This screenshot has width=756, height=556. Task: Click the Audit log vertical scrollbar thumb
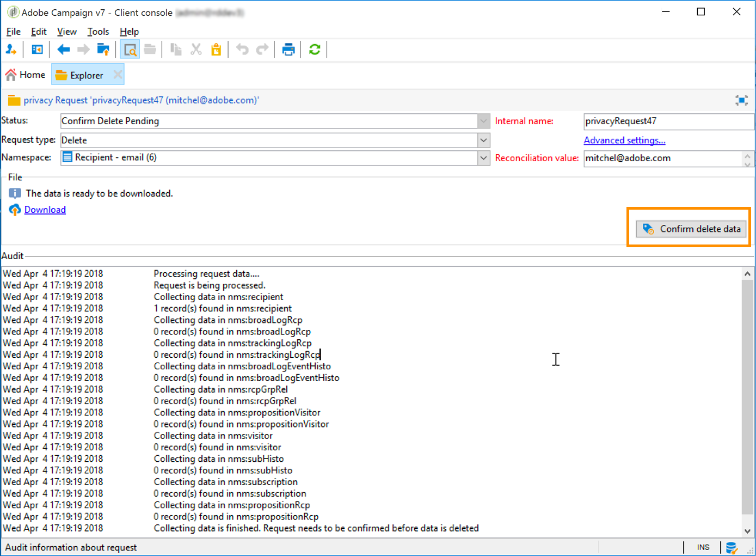pos(747,397)
